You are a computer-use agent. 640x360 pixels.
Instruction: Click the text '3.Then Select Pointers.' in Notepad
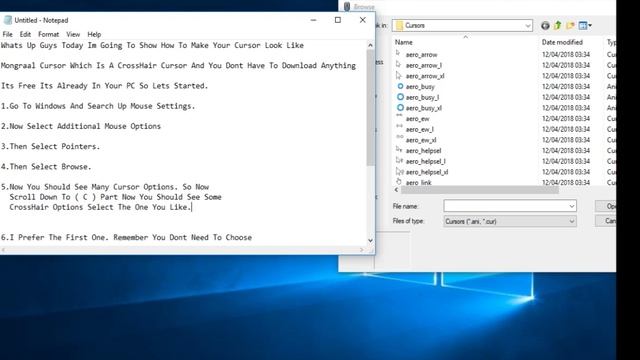(50, 146)
